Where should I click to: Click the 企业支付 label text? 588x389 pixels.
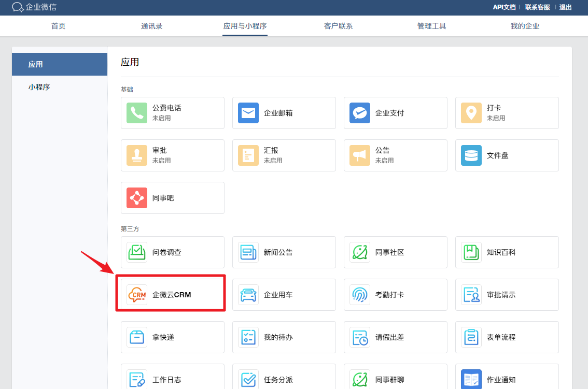(389, 113)
